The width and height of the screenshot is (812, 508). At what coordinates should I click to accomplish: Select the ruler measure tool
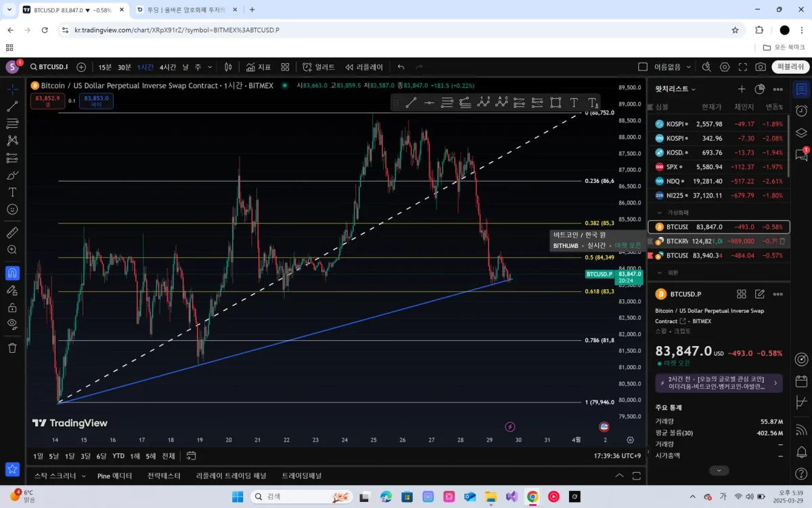[x=12, y=232]
